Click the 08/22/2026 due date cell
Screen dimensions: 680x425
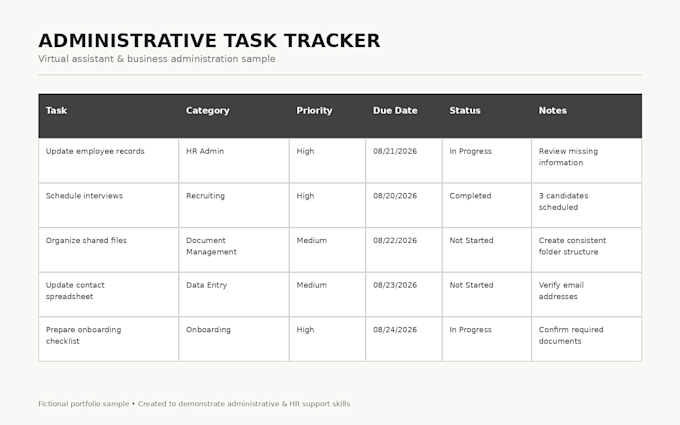click(404, 250)
